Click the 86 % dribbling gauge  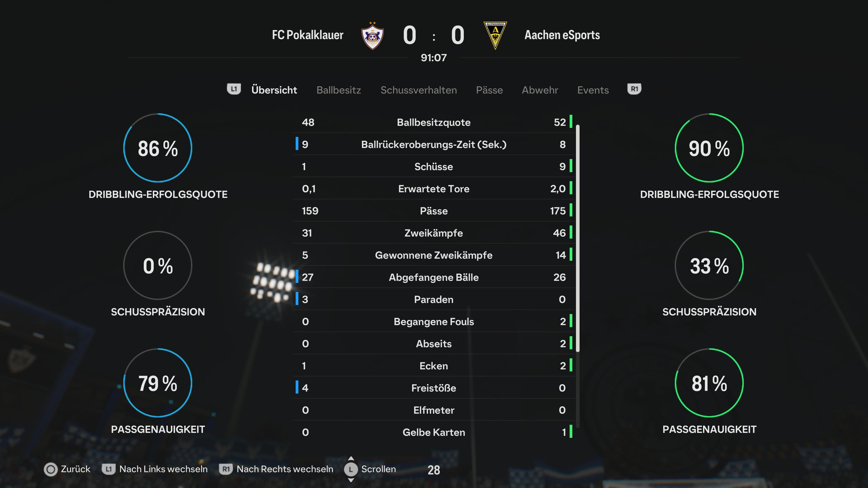coord(158,148)
